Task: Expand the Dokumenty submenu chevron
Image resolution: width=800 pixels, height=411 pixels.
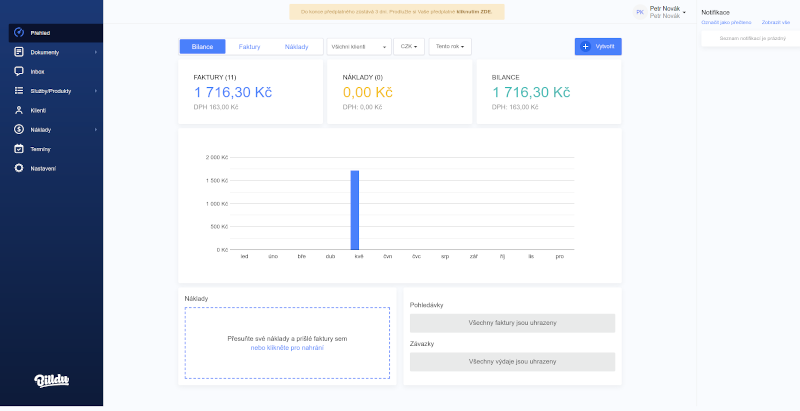Action: (96, 52)
